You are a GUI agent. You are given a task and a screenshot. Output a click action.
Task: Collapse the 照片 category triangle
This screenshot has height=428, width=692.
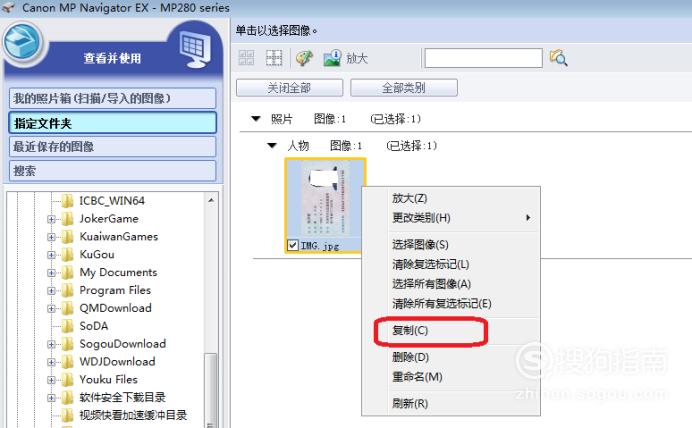256,118
